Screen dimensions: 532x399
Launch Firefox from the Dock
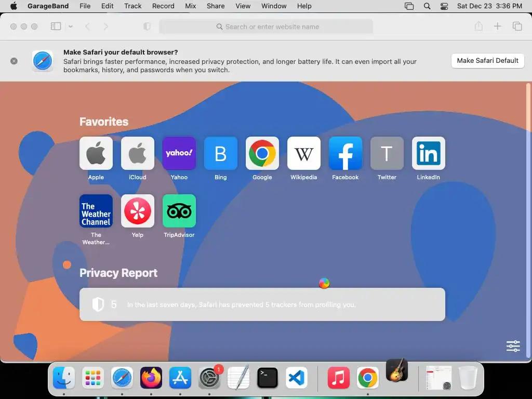(x=151, y=378)
